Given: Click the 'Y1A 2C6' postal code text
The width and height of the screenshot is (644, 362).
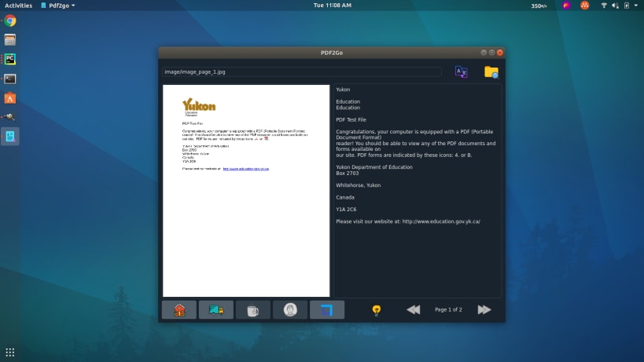Looking at the screenshot, I should pyautogui.click(x=346, y=210).
